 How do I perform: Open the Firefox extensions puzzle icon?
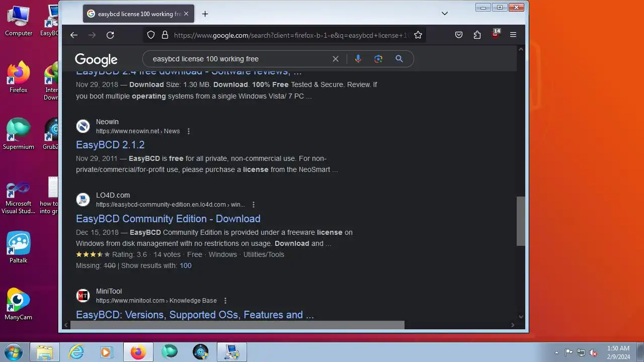tap(477, 35)
